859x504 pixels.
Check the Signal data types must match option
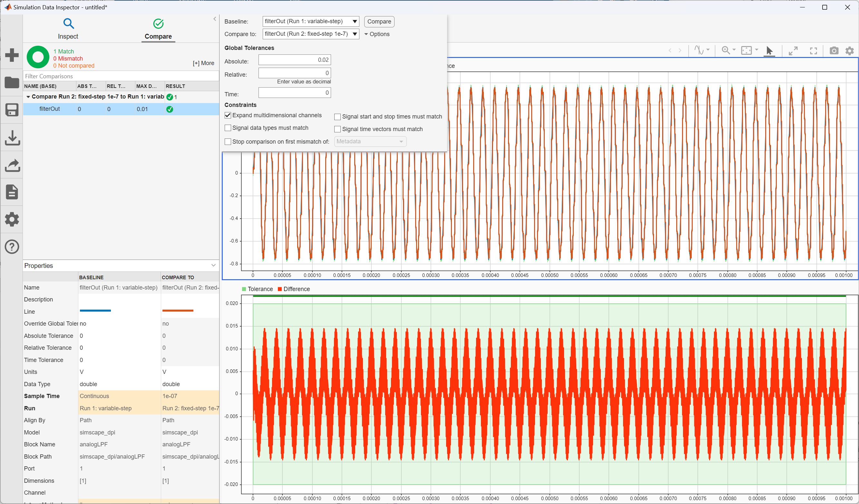228,128
